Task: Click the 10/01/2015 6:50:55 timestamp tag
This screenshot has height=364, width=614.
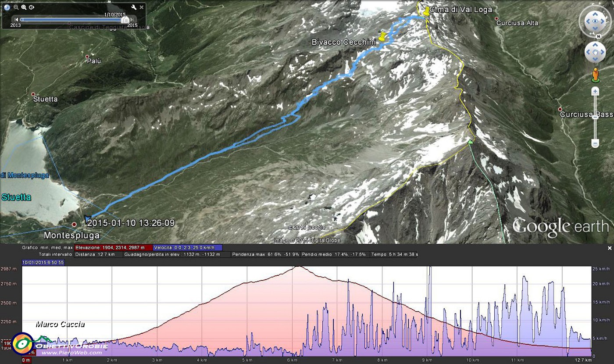Action: (43, 262)
